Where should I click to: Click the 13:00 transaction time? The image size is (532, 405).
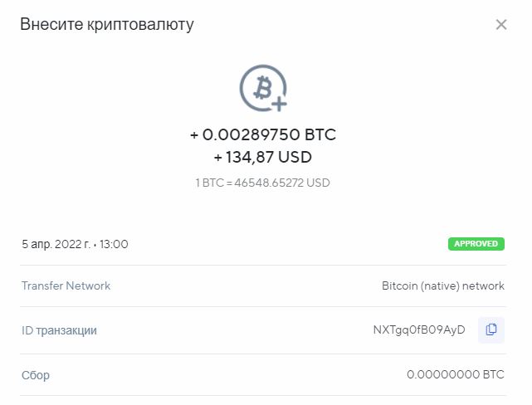click(114, 244)
